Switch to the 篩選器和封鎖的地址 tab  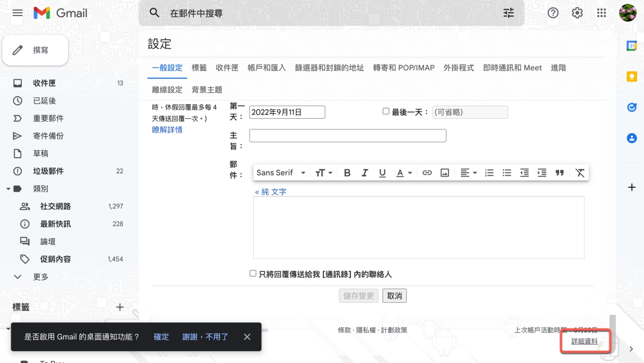[330, 68]
